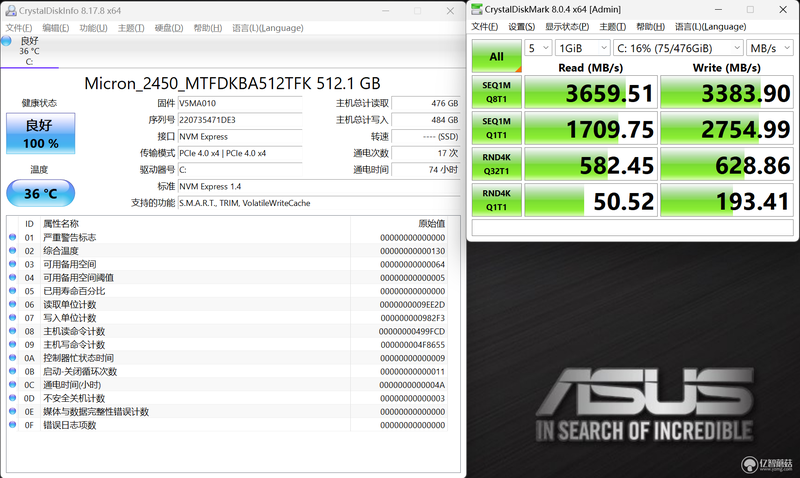Select the 08 主机读命令计数 attribute row
800x478 pixels.
pos(228,331)
